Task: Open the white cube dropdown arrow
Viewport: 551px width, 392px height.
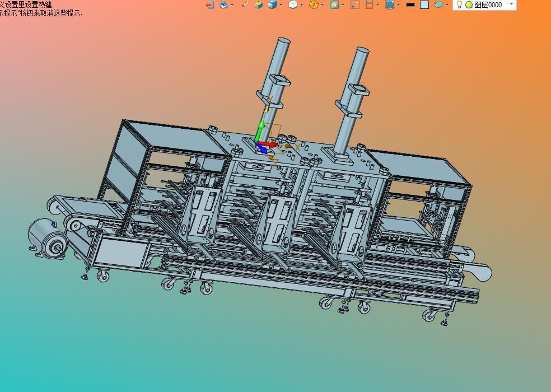Action: click(x=301, y=5)
